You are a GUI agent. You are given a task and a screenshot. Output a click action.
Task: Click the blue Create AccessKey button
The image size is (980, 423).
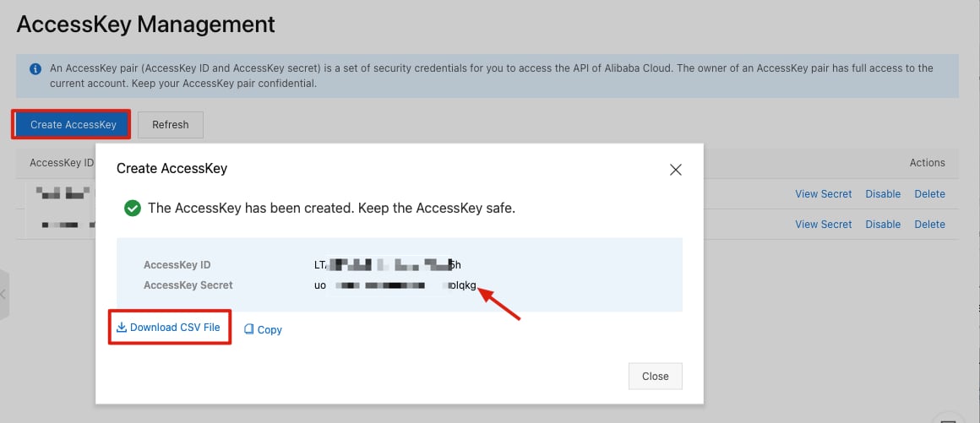(73, 124)
